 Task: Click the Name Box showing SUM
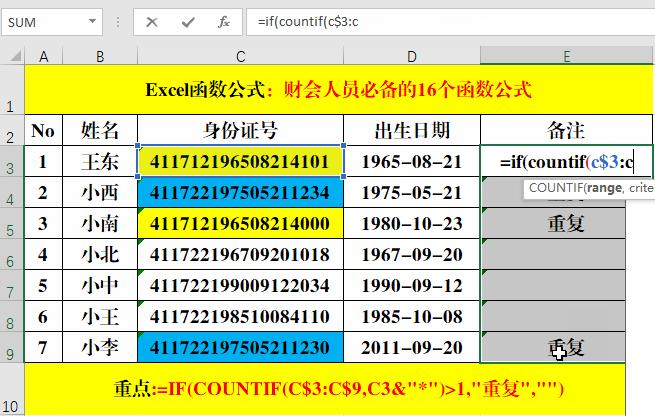pos(52,22)
